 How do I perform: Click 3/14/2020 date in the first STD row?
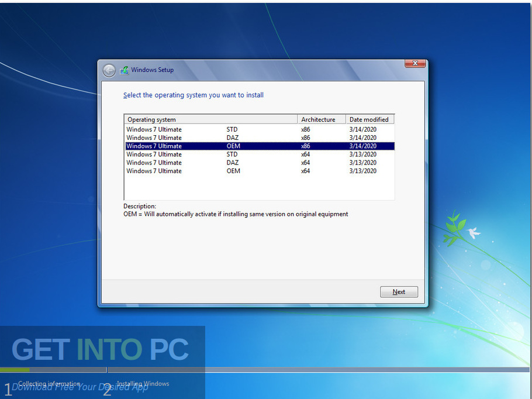(x=362, y=129)
